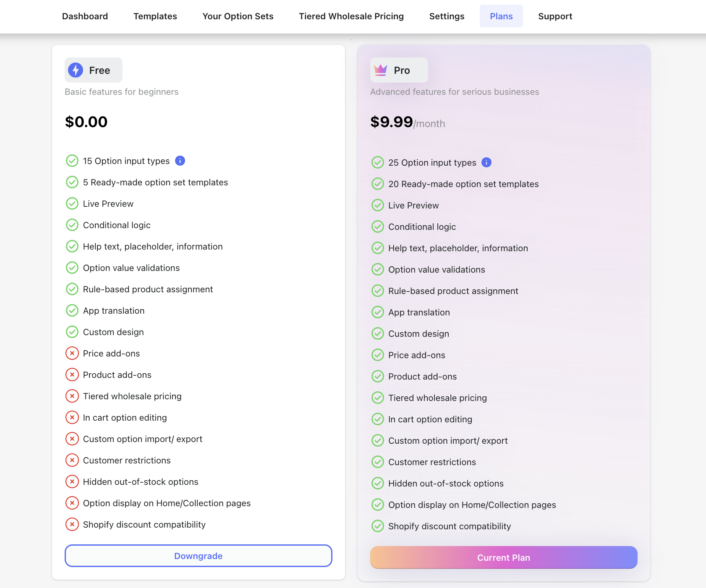The image size is (706, 588).
Task: Open the Settings tab
Action: pyautogui.click(x=447, y=16)
